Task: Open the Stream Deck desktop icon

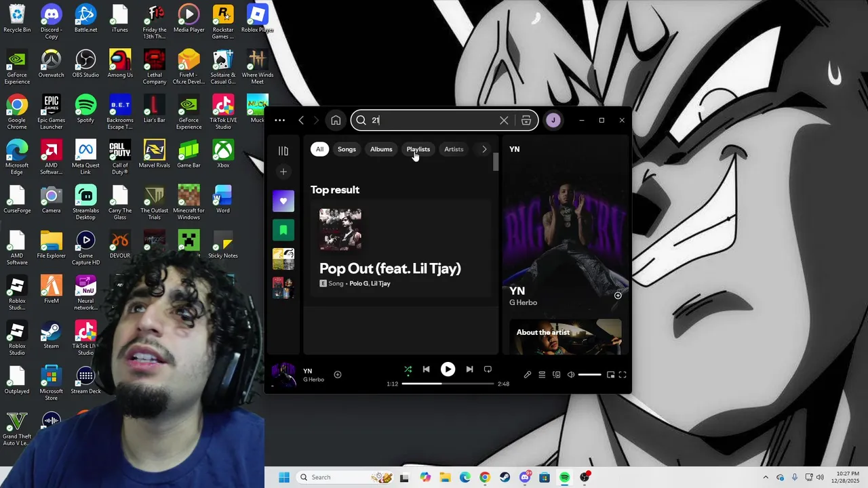Action: click(85, 380)
